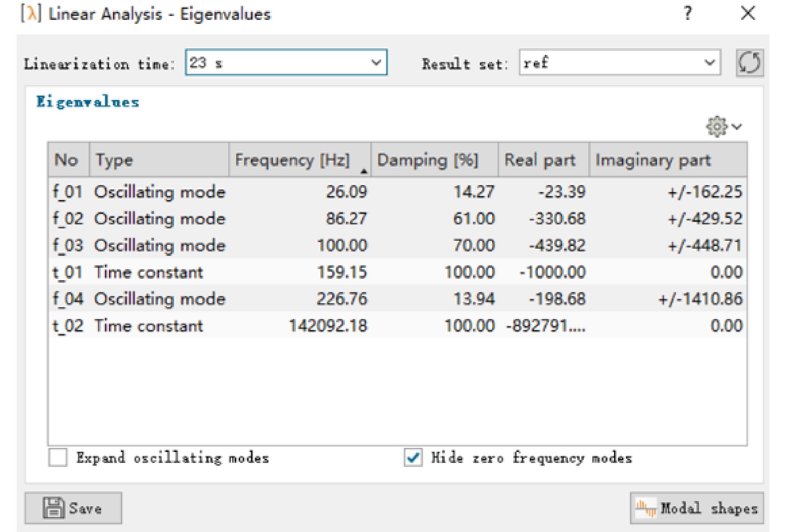This screenshot has height=532, width=785.
Task: Click real part value -330.68
Action: coord(557,218)
